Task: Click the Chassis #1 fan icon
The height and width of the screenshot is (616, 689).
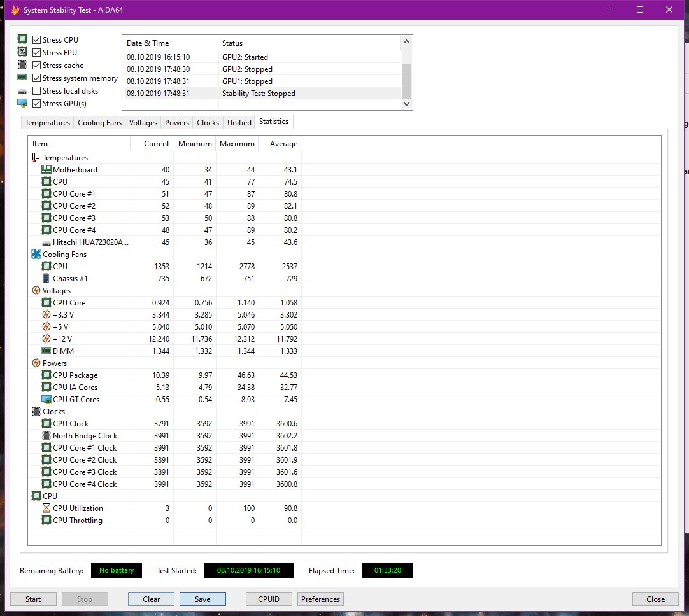Action: [x=46, y=278]
